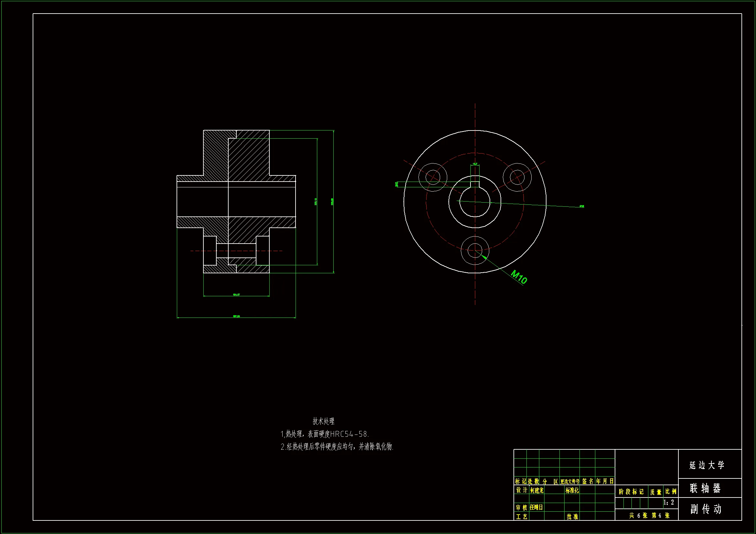The image size is (756, 534).
Task: Select the upper-left bolt hole circle
Action: pyautogui.click(x=433, y=177)
